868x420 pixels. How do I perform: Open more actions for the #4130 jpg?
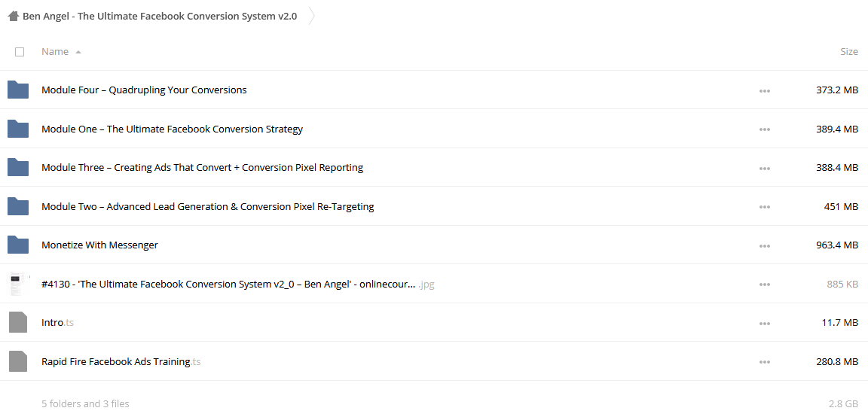[765, 285]
